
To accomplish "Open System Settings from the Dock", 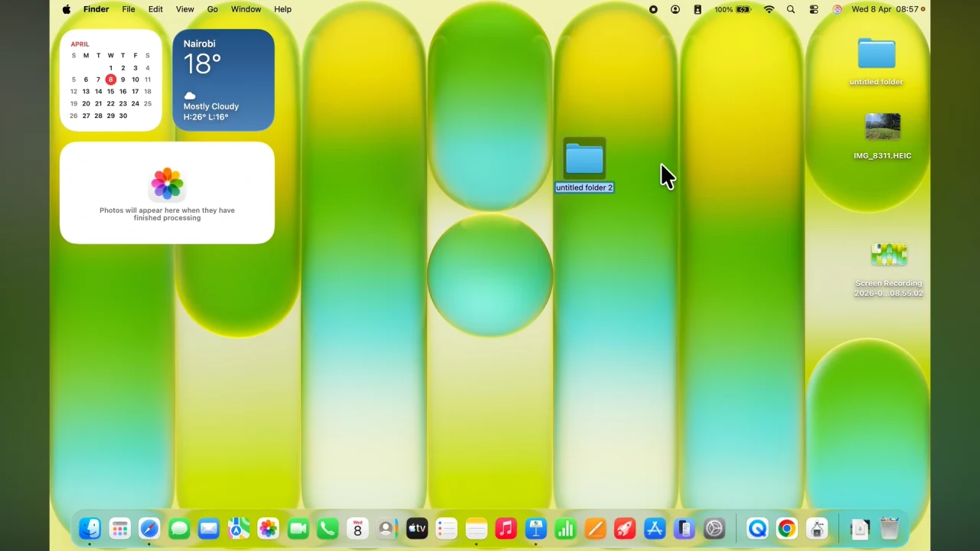I will click(x=713, y=528).
